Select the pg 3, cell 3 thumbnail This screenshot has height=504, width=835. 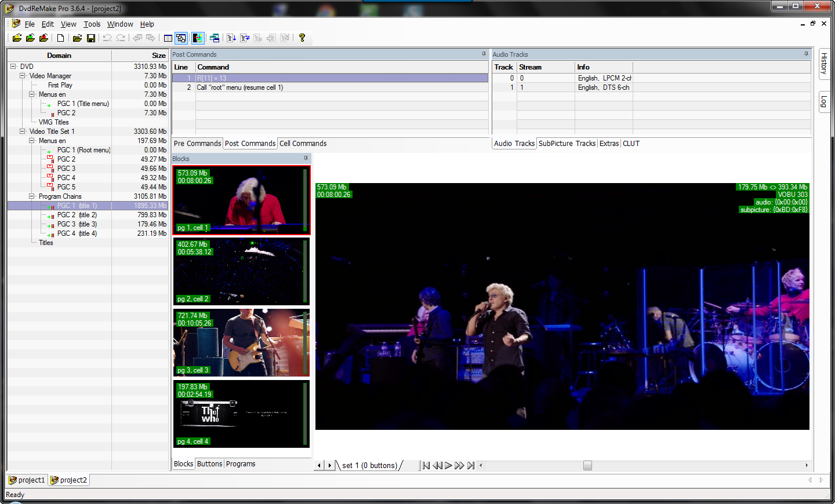241,343
